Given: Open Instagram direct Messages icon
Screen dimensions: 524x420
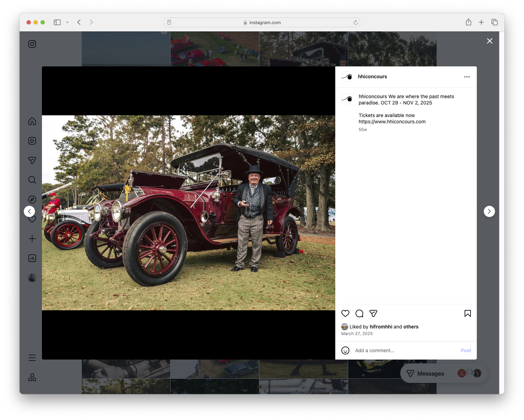Looking at the screenshot, I should point(32,160).
